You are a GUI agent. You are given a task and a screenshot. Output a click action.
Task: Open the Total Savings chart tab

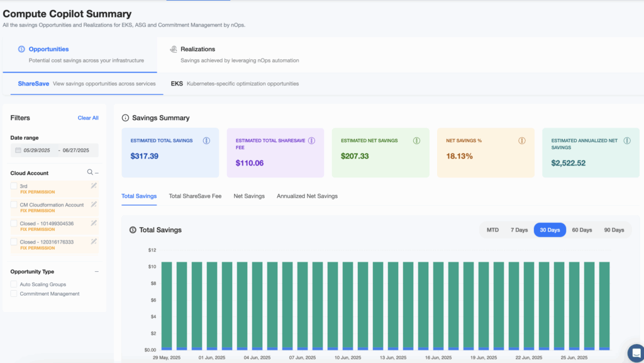point(139,196)
